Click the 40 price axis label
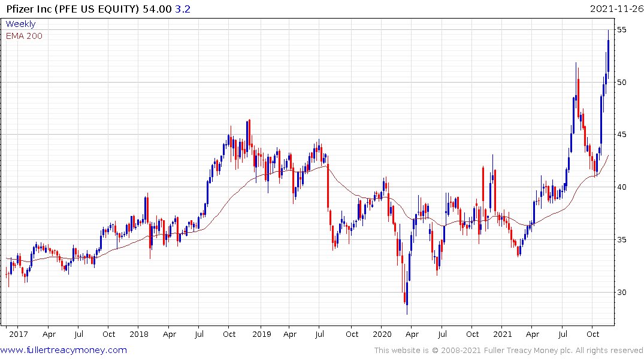 621,187
